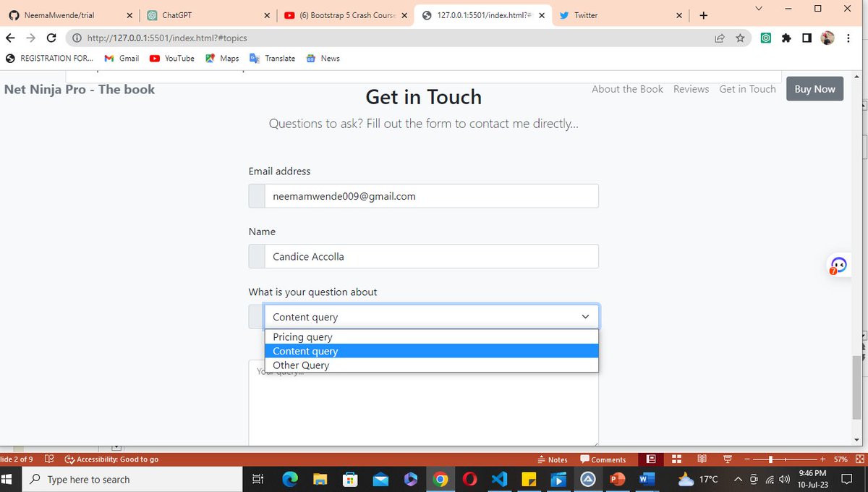Screen dimensions: 868x492
Task: Close the ChatGPT tab
Action: [x=266, y=15]
